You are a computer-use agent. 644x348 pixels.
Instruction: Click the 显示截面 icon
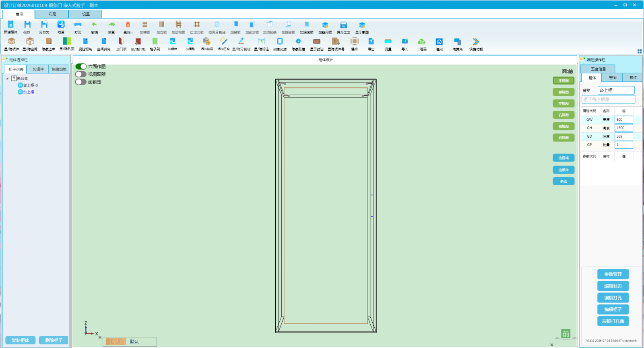(x=362, y=25)
